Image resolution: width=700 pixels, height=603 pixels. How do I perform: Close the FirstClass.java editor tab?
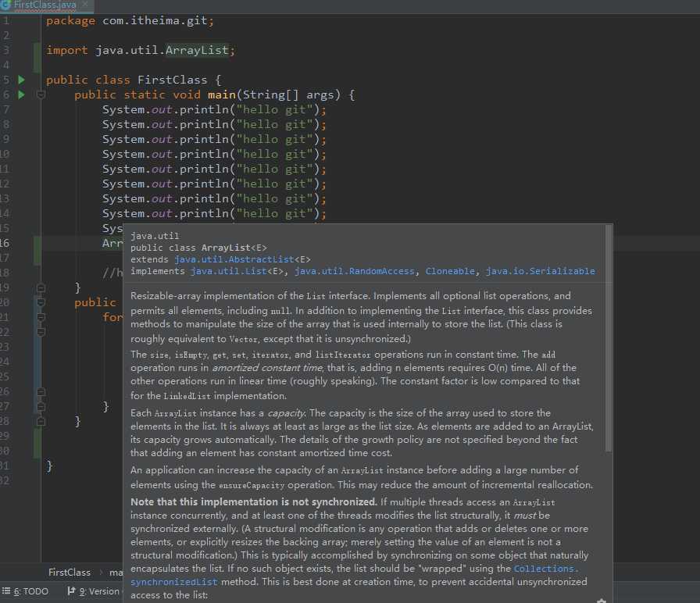point(85,5)
